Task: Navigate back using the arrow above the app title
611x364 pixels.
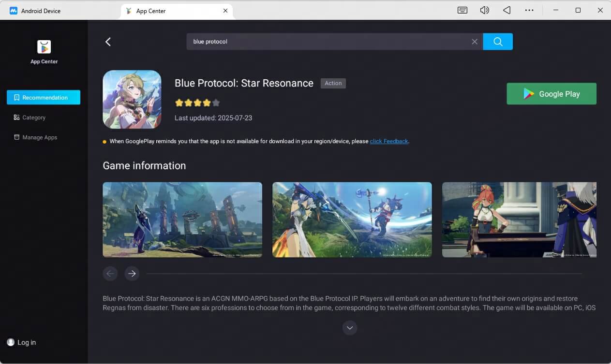Action: 108,42
